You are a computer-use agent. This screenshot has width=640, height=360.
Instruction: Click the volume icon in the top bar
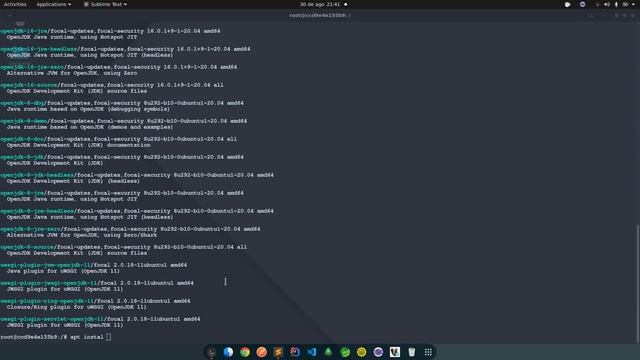(x=607, y=4)
